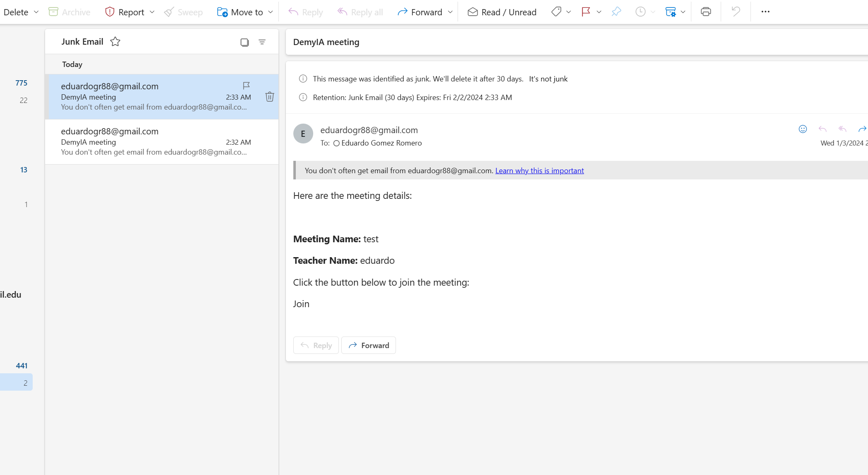Click the Read / Unread envelope icon
The width and height of the screenshot is (868, 475).
[472, 12]
